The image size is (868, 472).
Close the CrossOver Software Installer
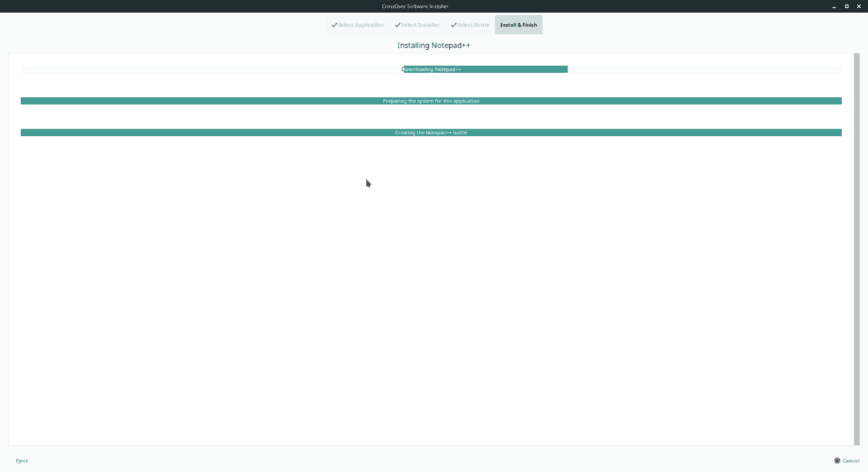(x=859, y=5)
